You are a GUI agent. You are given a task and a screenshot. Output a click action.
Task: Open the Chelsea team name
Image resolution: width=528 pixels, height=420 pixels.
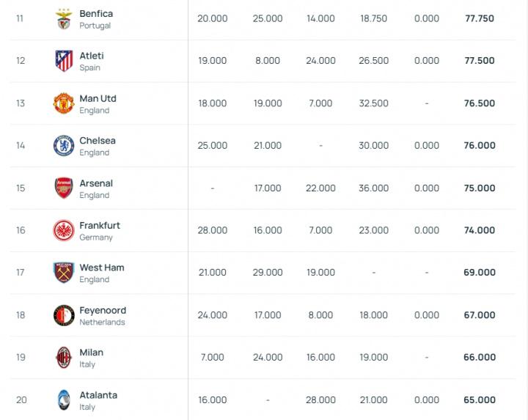[98, 141]
